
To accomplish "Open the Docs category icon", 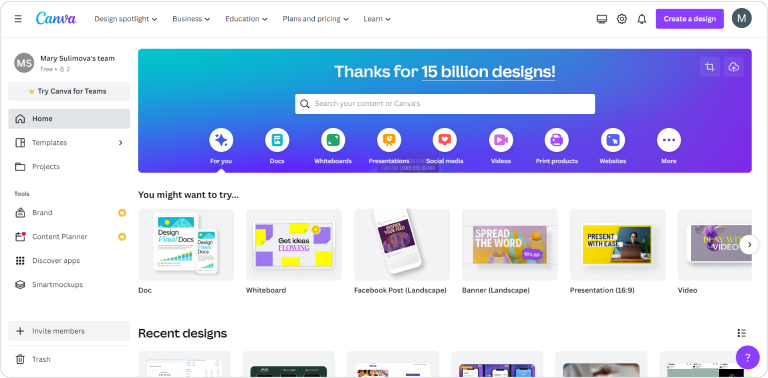I will (x=277, y=140).
